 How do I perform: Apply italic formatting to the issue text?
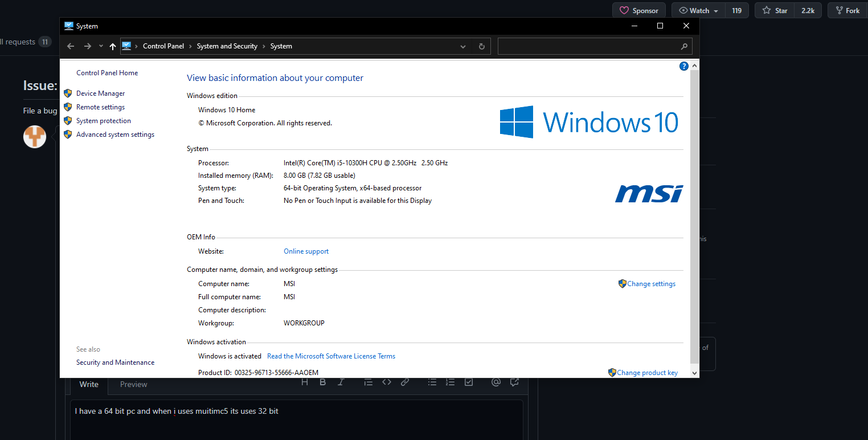coord(341,382)
